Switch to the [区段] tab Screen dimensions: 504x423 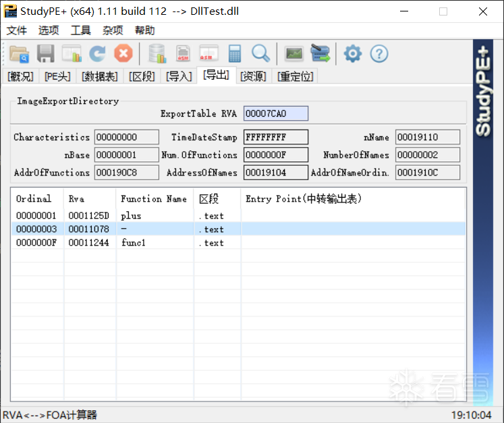[142, 76]
